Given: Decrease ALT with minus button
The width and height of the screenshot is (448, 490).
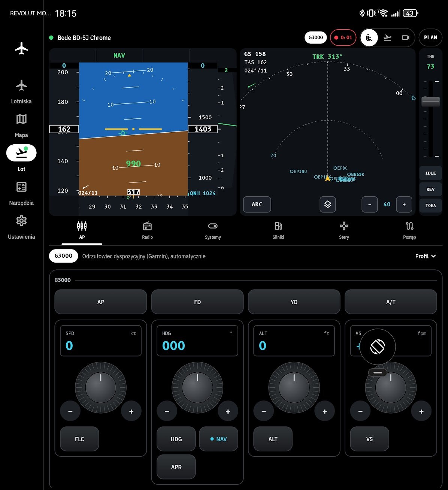Looking at the screenshot, I should 263,411.
